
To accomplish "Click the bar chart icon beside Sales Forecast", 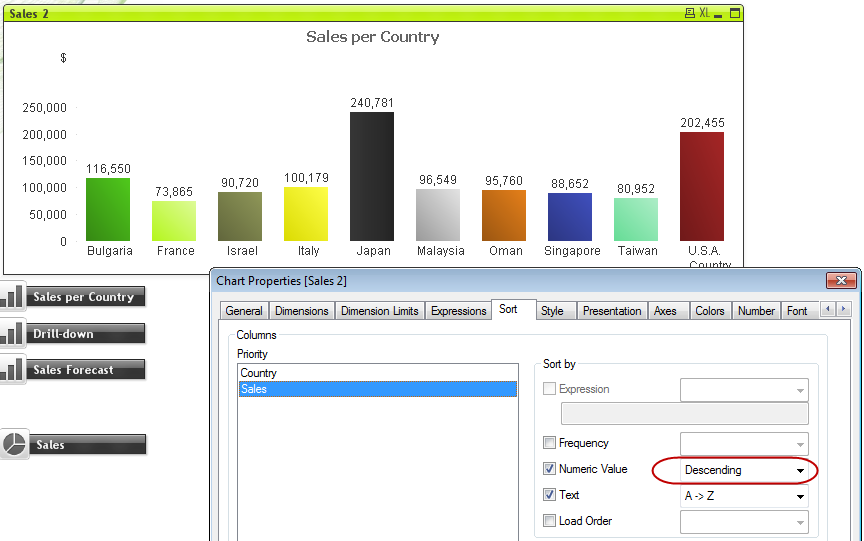I will coord(12,370).
